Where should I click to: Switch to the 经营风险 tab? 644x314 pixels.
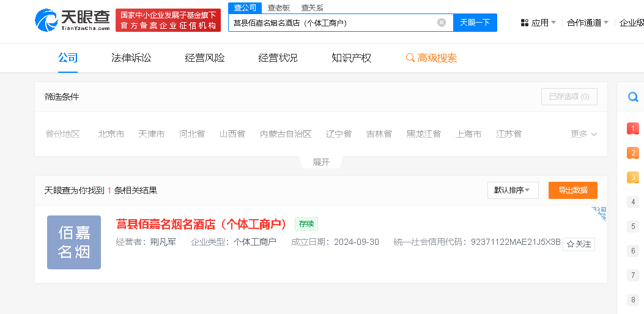click(205, 58)
